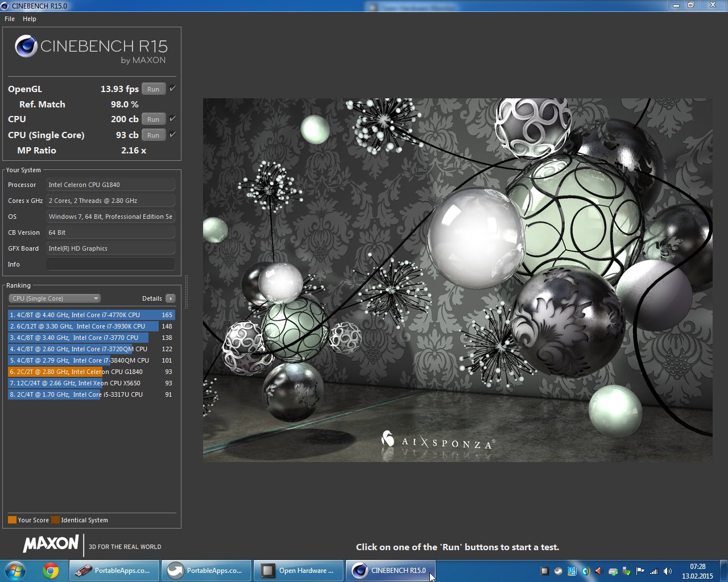Click the MAXON logo at bottom left
The height and width of the screenshot is (582, 728).
coord(51,543)
